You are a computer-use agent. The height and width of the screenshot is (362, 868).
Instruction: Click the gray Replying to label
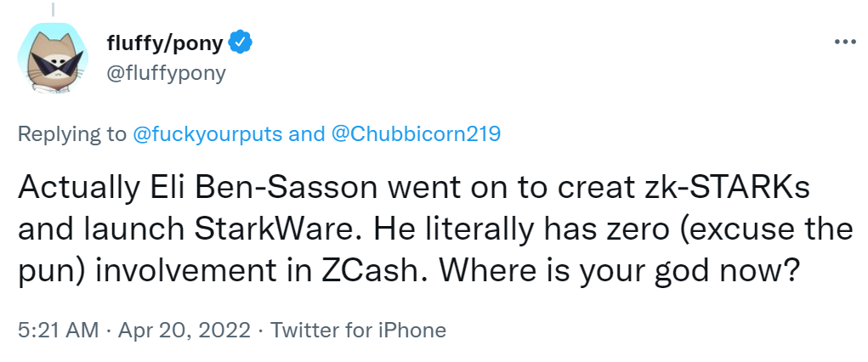click(72, 133)
